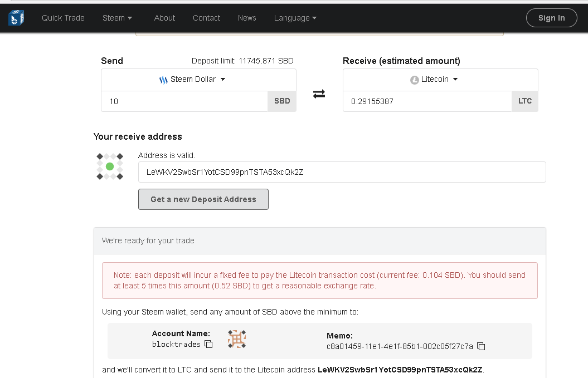Viewport: 588px width, 378px height.
Task: Click the Sign In button
Action: pos(551,18)
